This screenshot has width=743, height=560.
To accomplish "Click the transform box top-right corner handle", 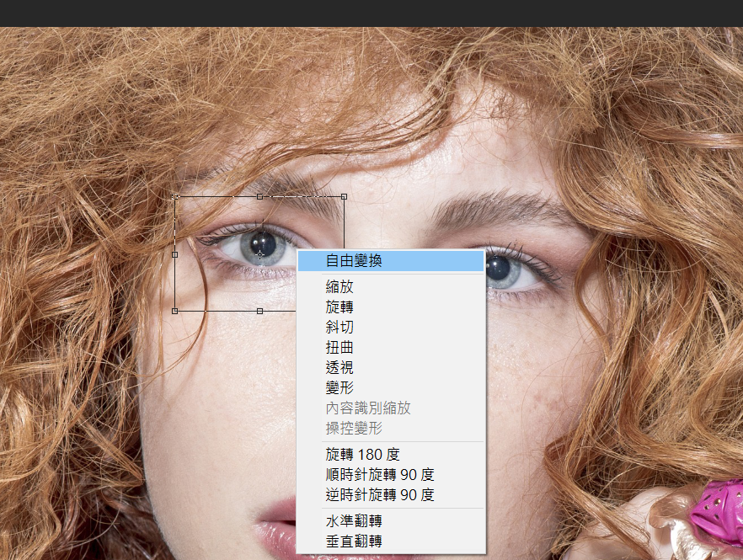I will [x=344, y=196].
